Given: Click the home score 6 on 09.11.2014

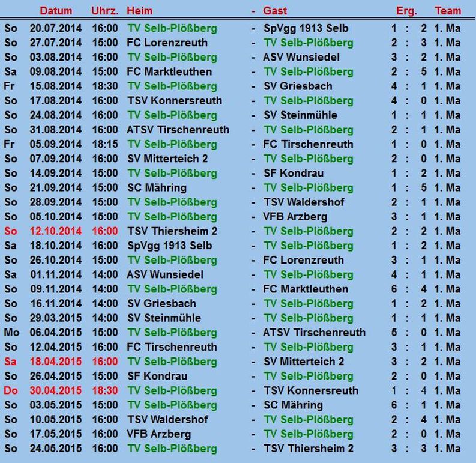Looking at the screenshot, I should pos(394,289).
